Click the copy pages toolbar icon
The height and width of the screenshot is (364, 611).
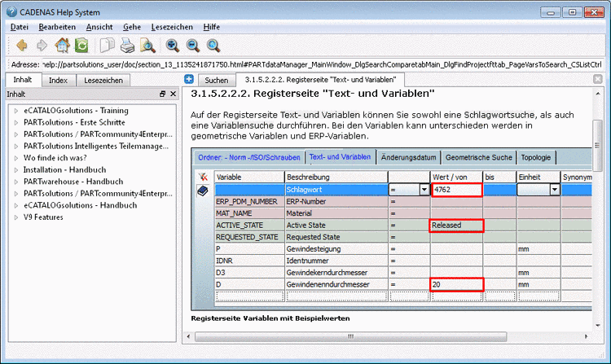point(108,46)
